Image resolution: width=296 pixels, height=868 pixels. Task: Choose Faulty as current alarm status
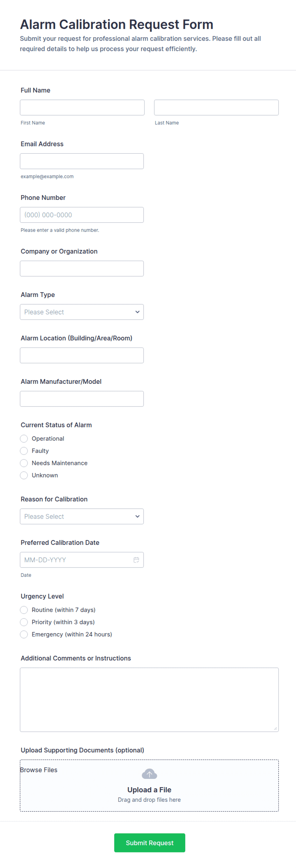coord(24,451)
